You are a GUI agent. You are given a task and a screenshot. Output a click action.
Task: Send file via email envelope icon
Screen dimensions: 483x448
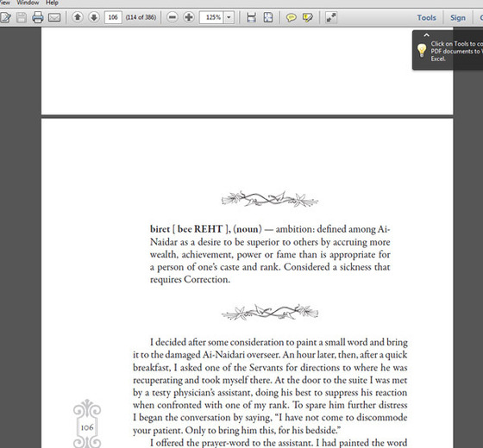point(54,17)
